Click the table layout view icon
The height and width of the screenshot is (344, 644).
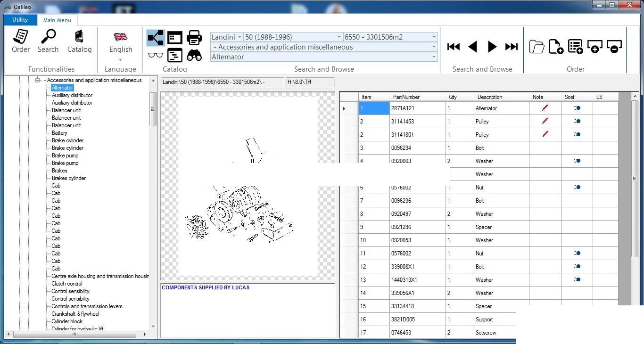[175, 38]
